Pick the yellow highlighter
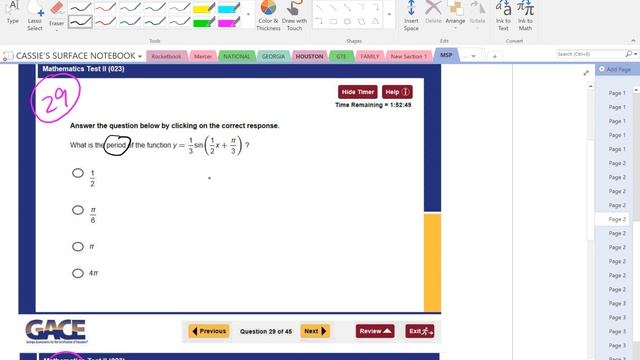The image size is (640, 360). (x=204, y=7)
